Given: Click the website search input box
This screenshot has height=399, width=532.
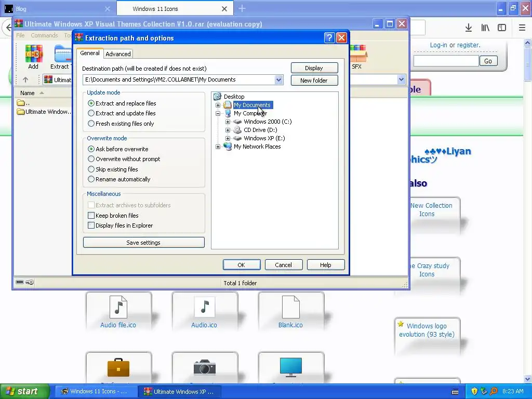Looking at the screenshot, I should (446, 61).
